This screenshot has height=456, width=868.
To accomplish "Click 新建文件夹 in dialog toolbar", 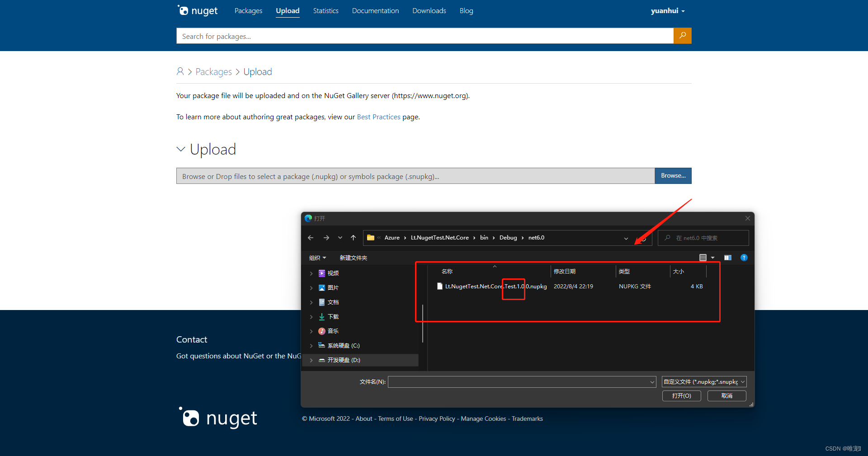I will 353,258.
